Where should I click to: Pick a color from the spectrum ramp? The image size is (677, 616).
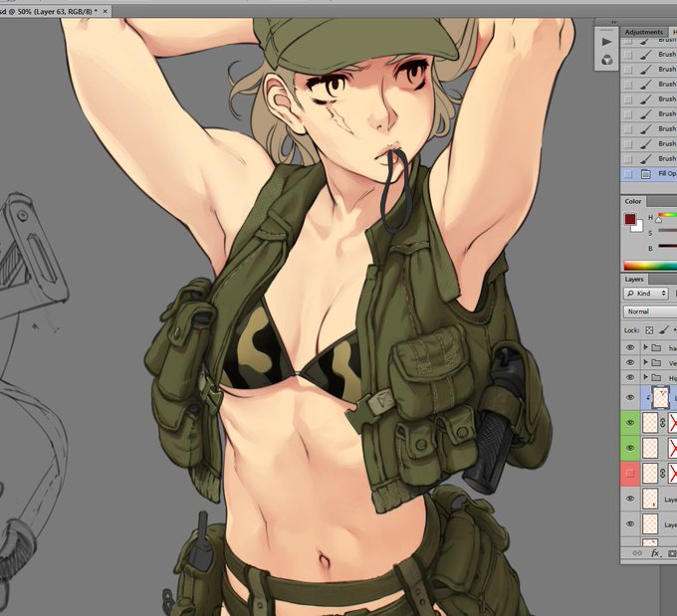pos(650,266)
